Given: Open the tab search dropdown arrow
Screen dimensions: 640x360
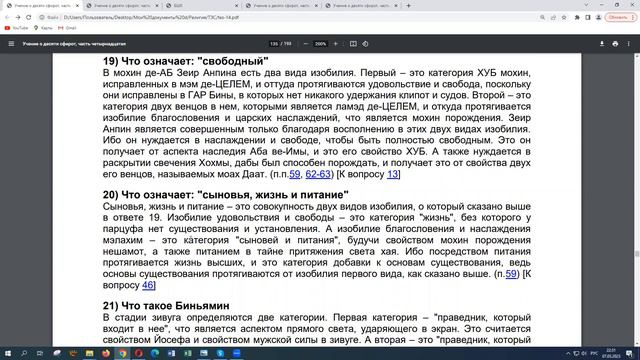Looking at the screenshot, I should 586,5.
